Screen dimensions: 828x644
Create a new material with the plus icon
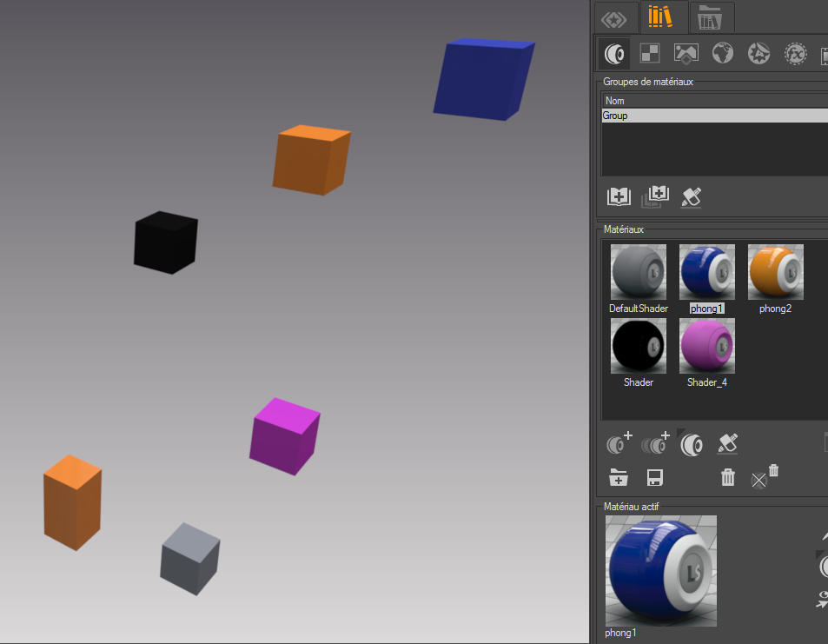[x=619, y=444]
